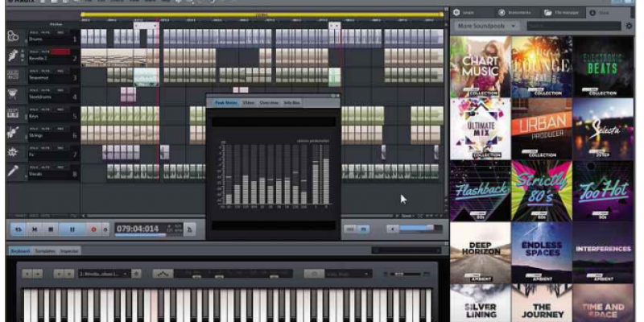The width and height of the screenshot is (644, 322).
Task: Switch to the Inspector tab
Action: pyautogui.click(x=69, y=251)
